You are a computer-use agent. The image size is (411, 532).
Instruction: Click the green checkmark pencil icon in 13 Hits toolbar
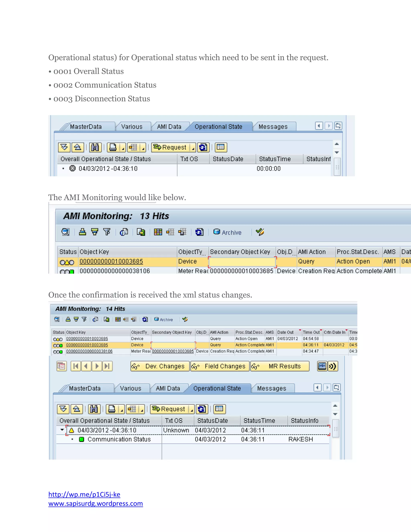(x=260, y=232)
